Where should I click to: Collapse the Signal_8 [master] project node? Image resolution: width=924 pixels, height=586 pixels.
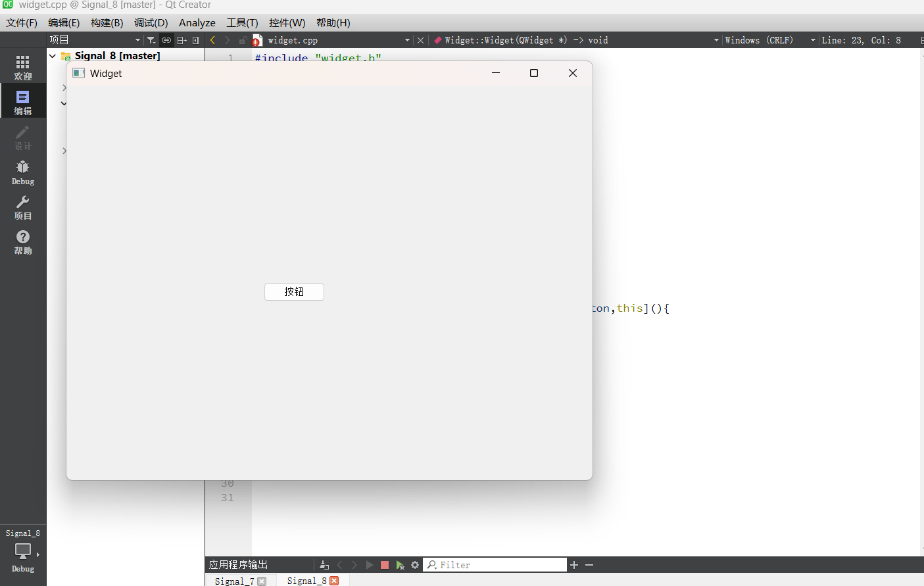click(x=53, y=56)
